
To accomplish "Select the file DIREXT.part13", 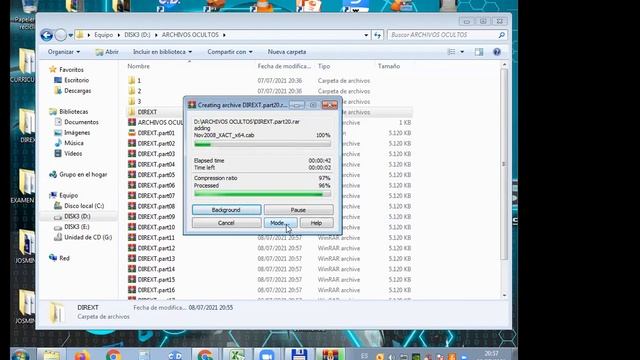I will pos(156,258).
